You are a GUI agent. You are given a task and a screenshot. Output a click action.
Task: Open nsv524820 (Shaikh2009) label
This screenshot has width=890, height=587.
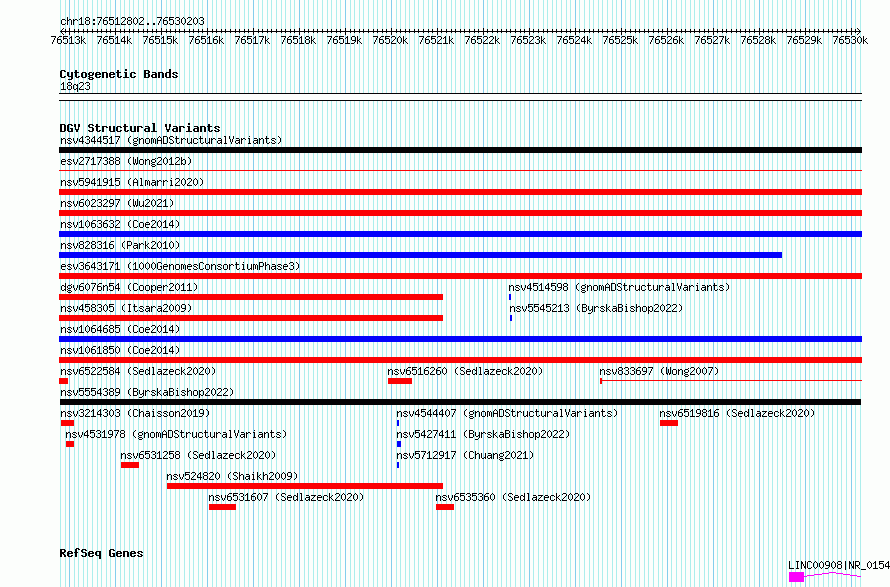(232, 476)
